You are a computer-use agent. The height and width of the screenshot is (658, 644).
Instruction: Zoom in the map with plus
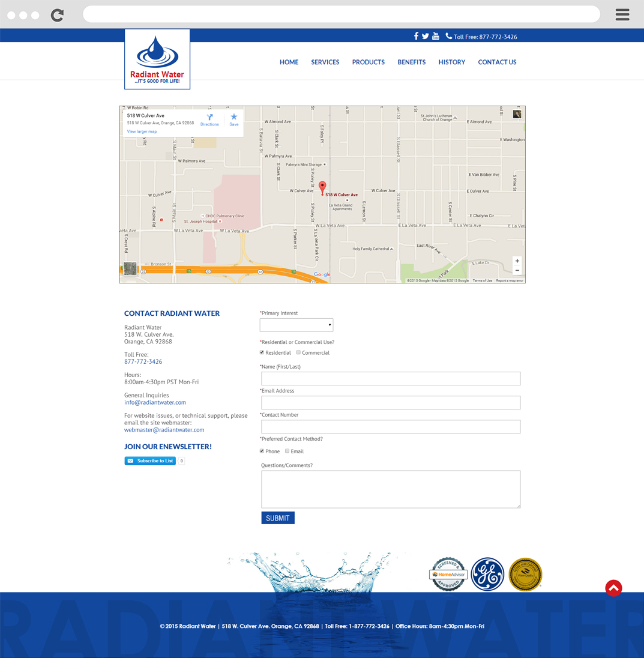(517, 261)
